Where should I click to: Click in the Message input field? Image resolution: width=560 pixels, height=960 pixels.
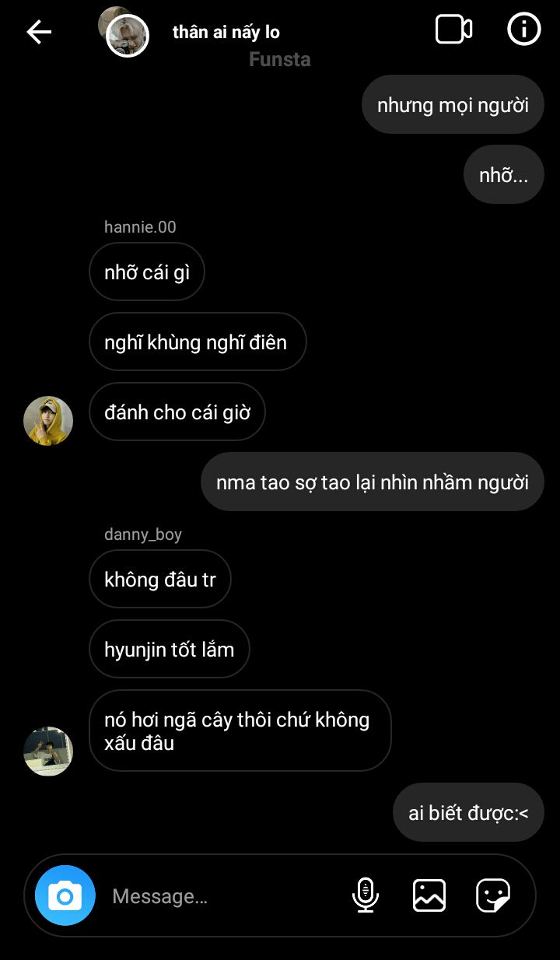point(226,896)
